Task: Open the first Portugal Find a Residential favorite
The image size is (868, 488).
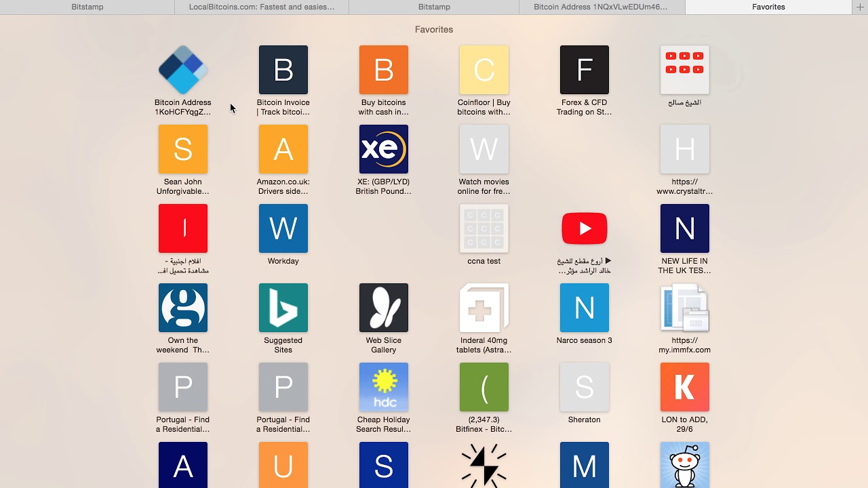Action: [x=183, y=387]
